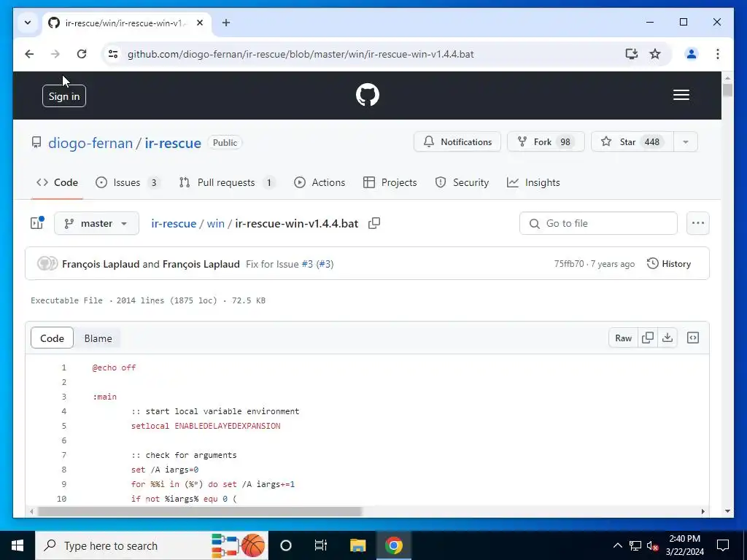Open the more file actions ellipsis button

click(x=698, y=223)
